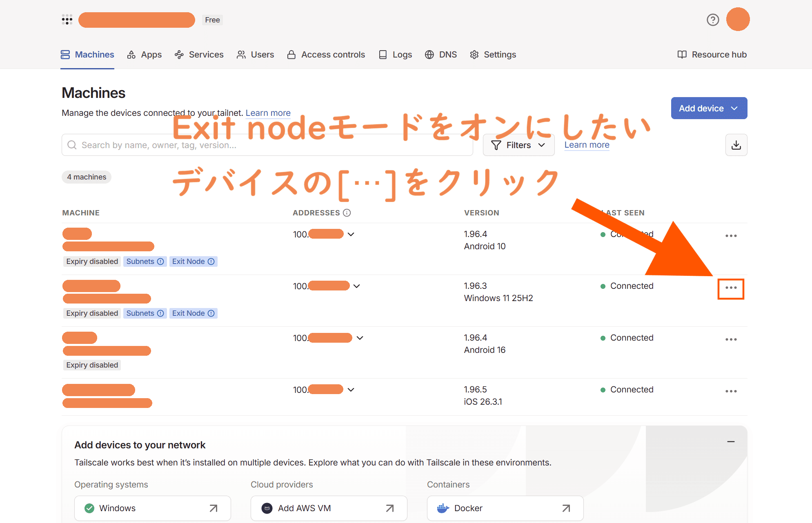Click the Subnets badge on the Android 10 machine
The image size is (812, 523).
[145, 261]
